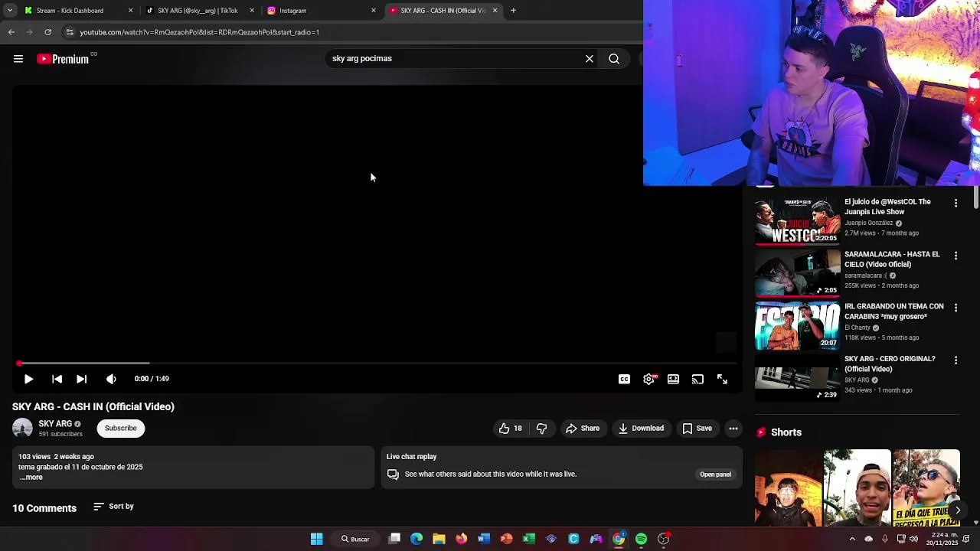980x551 pixels.
Task: Open the tab search dropdown arrow
Action: coord(9,11)
